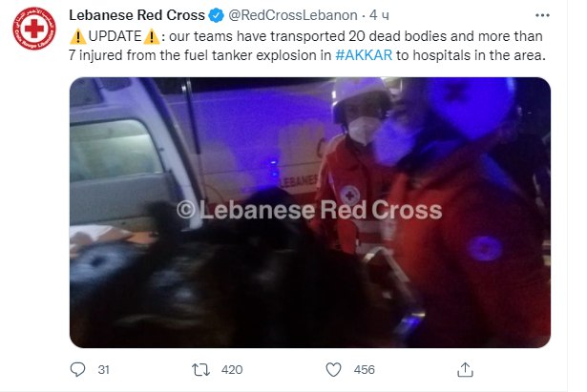The height and width of the screenshot is (392, 587).
Task: Click the reply speech bubble icon
Action: point(78,369)
